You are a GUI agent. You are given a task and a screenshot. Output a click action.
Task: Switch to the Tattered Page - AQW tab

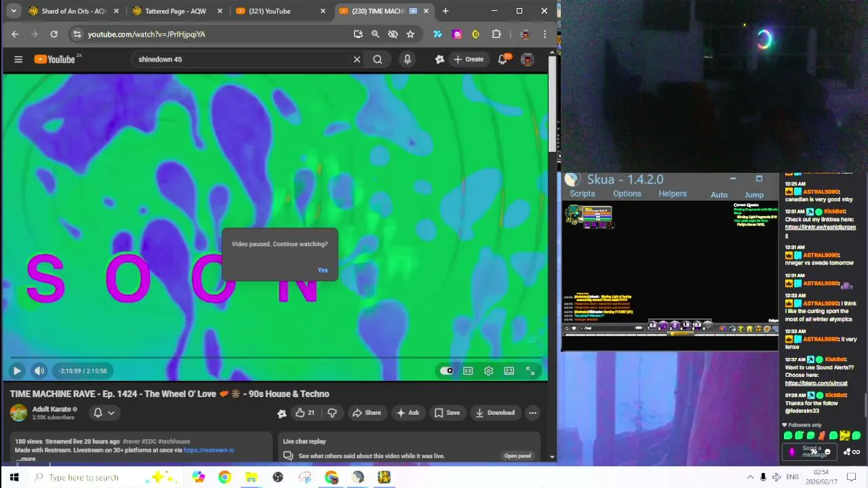pyautogui.click(x=176, y=11)
